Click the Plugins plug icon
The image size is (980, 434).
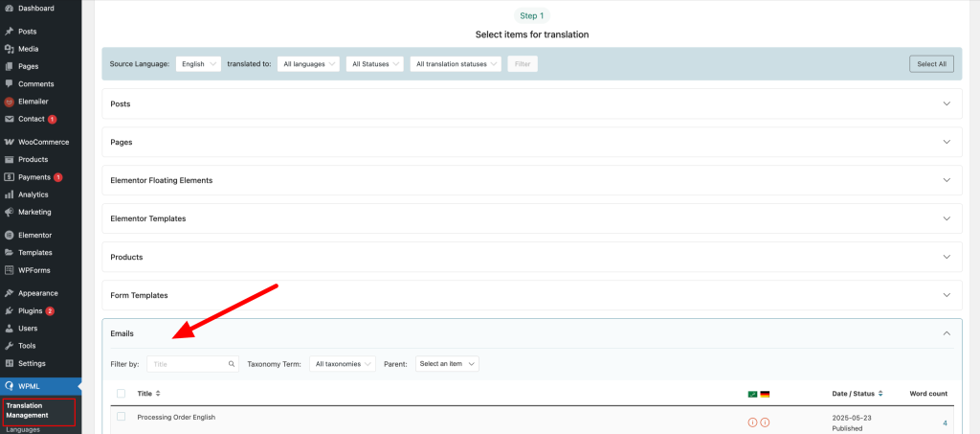click(x=9, y=310)
